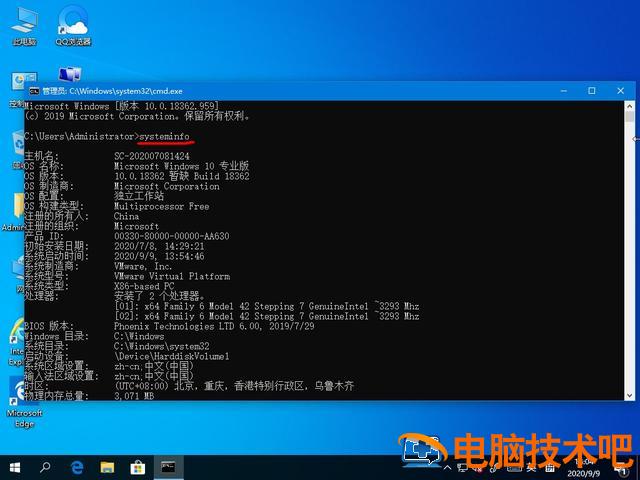
Task: Click 'VMware Virtual Platform' text
Action: click(x=172, y=276)
